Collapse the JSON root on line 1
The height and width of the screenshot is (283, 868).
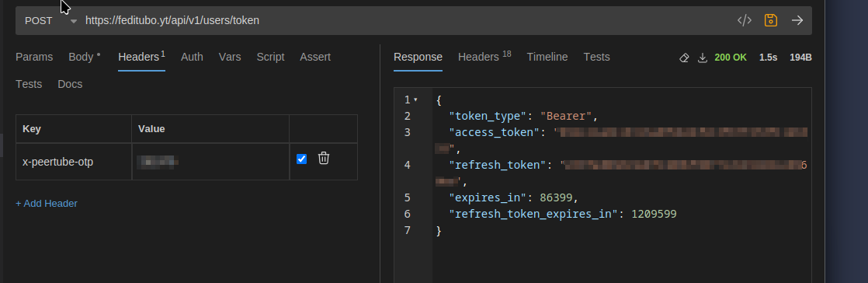pos(415,100)
